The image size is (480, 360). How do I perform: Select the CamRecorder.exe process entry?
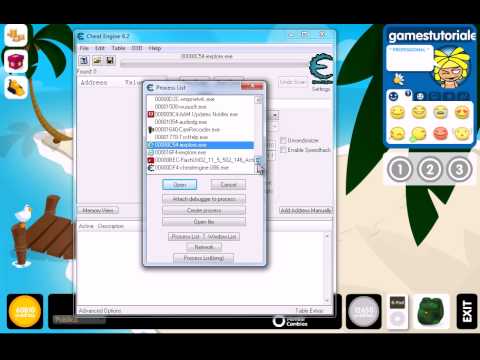[200, 129]
